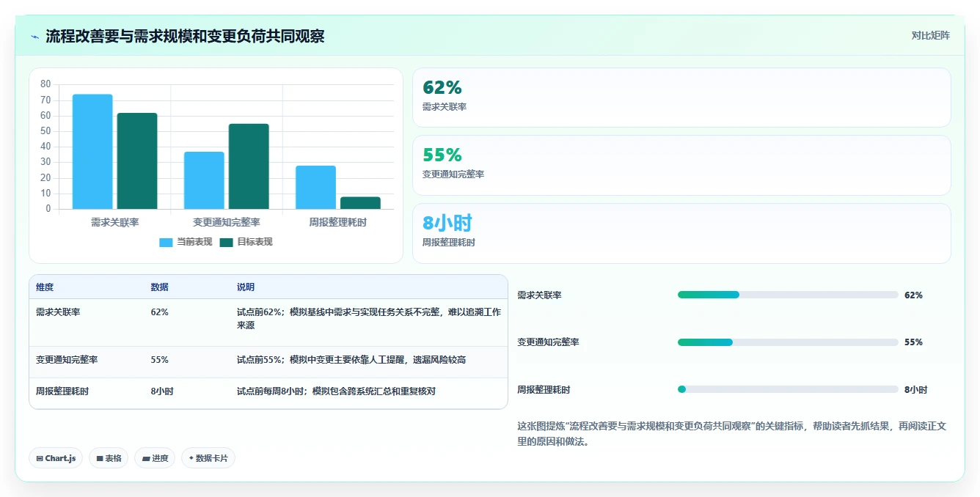Click the 55% value beside progress bar

click(913, 342)
